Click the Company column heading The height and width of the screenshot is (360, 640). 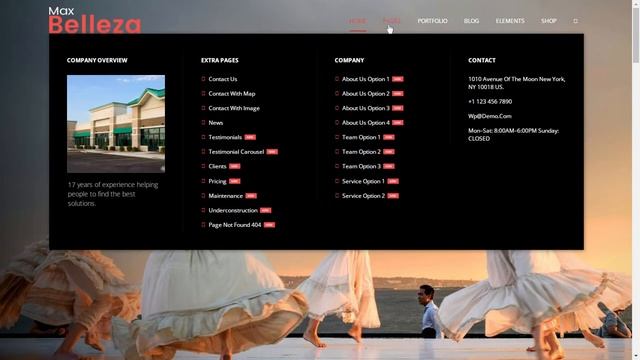coord(349,60)
